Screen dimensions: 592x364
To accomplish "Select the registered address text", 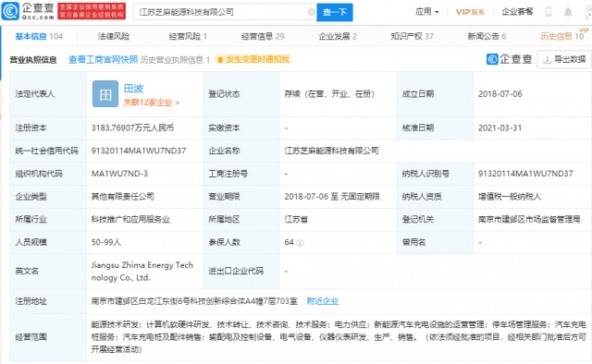I will point(194,301).
